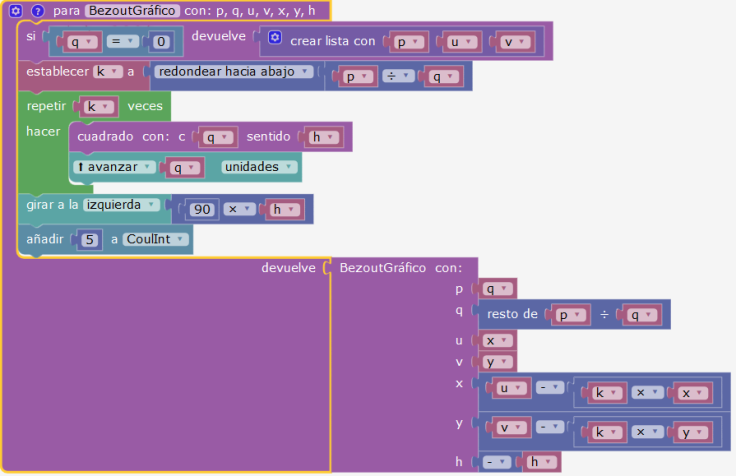Open the avanzar direction dropdown
The image size is (736, 476).
pyautogui.click(x=114, y=167)
